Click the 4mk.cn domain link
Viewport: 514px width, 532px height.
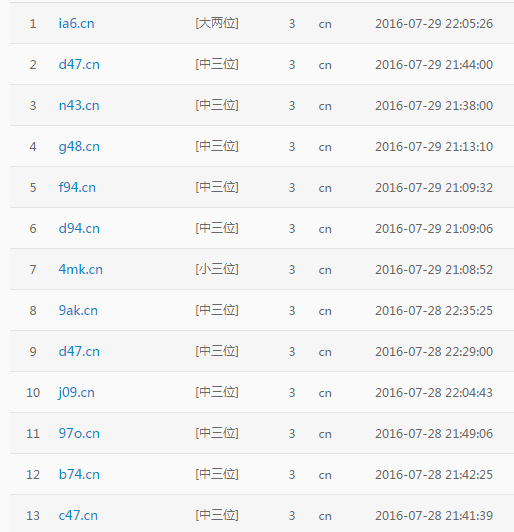tap(80, 269)
